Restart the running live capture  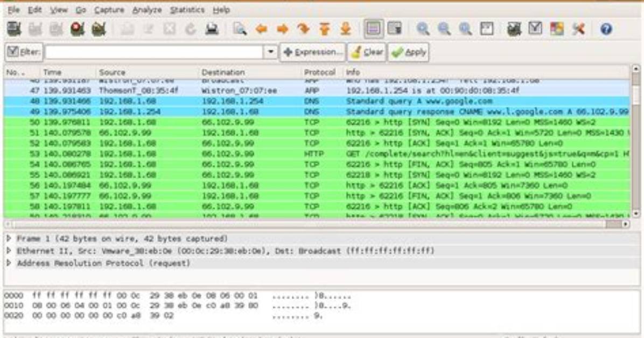[99, 29]
